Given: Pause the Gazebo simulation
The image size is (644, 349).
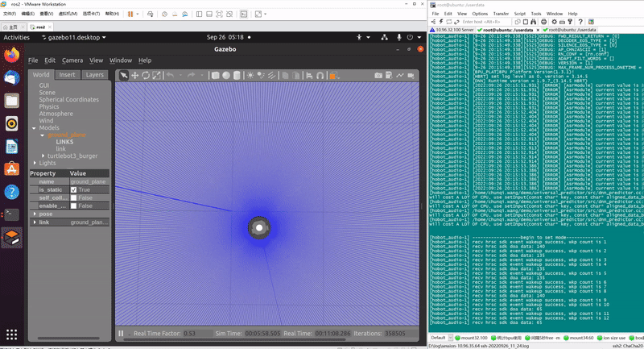Looking at the screenshot, I should 121,334.
